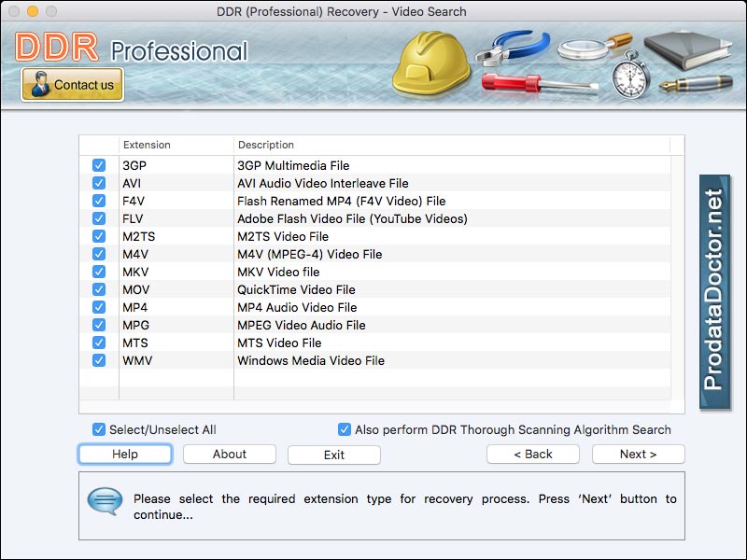Click the person icon on Contact us

38,84
